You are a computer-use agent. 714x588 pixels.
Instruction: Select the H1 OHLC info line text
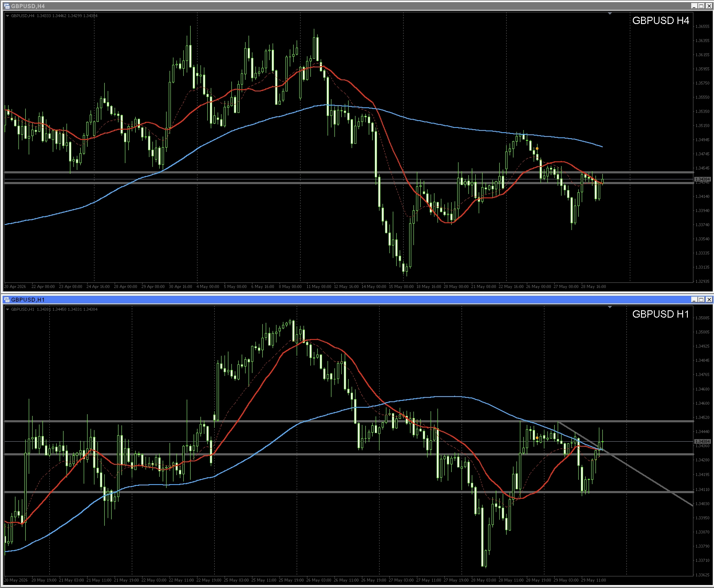click(x=54, y=309)
